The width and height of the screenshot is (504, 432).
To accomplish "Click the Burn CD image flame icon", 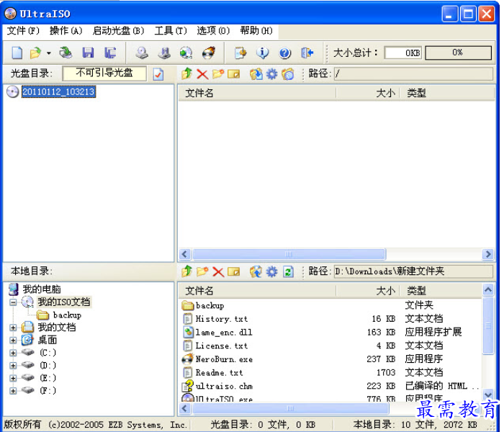I will click(x=209, y=53).
